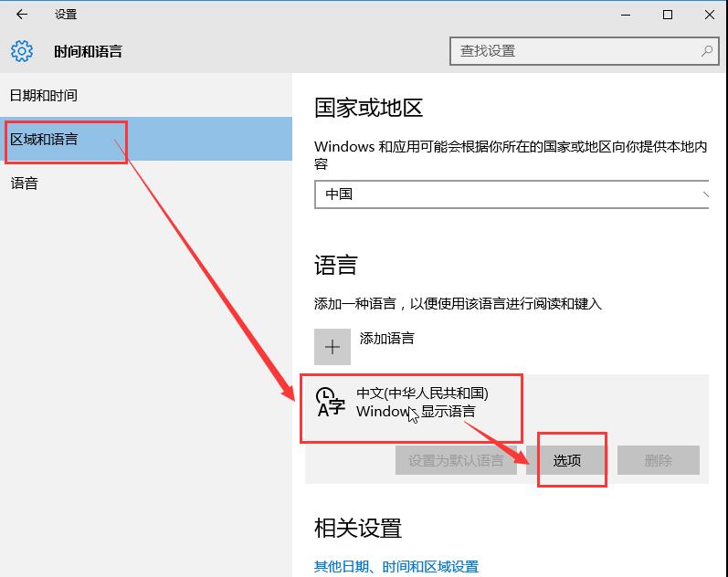Image resolution: width=728 pixels, height=577 pixels.
Task: Close the 设置 window
Action: (x=710, y=15)
